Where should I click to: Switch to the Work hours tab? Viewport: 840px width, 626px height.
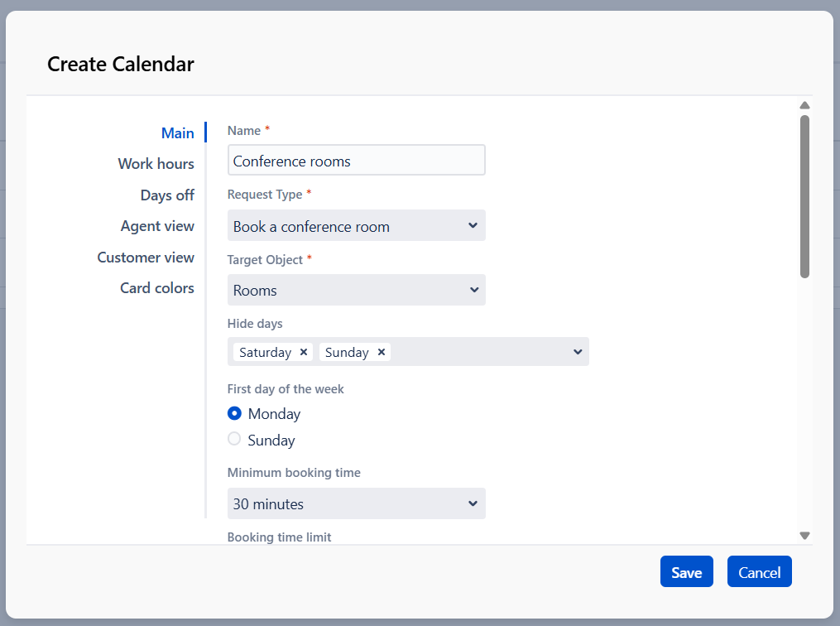[x=156, y=164]
